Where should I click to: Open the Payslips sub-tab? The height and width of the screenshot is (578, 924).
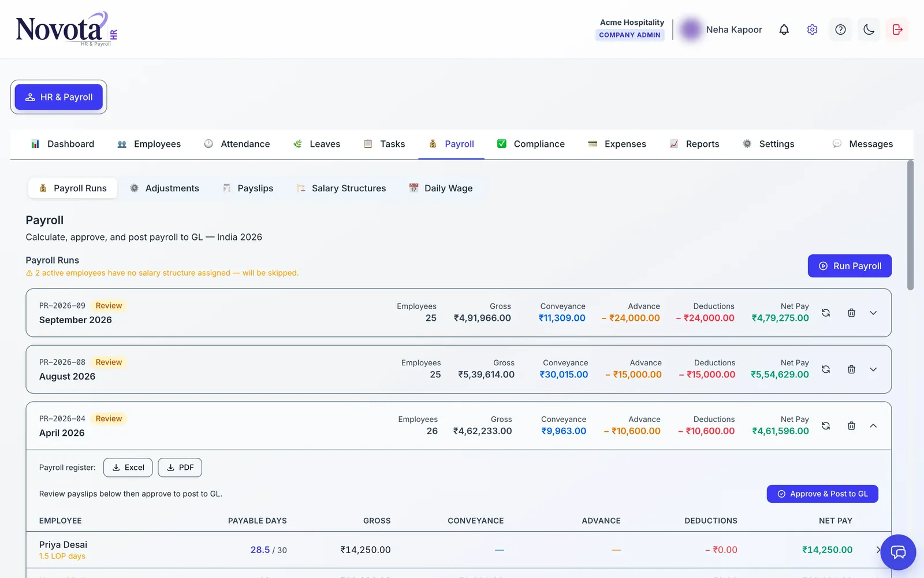click(248, 188)
